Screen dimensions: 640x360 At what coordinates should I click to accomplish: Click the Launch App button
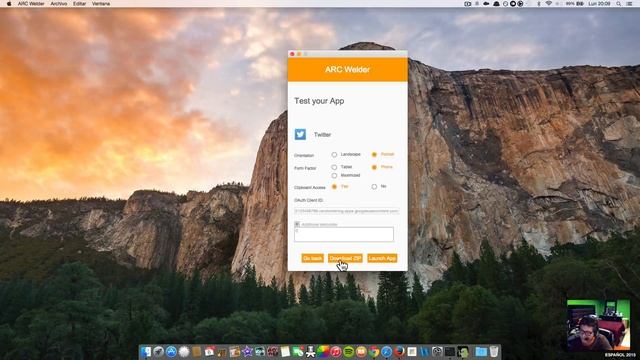pos(382,258)
